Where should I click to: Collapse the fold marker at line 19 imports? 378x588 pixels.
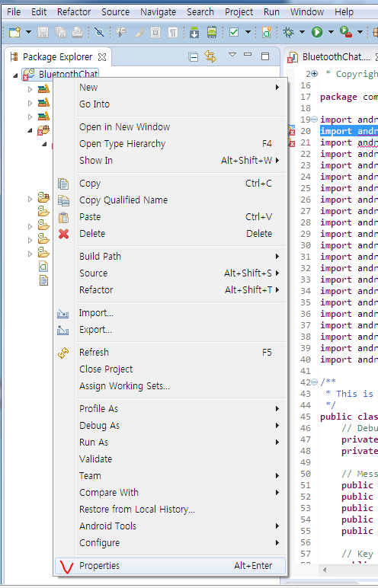315,120
